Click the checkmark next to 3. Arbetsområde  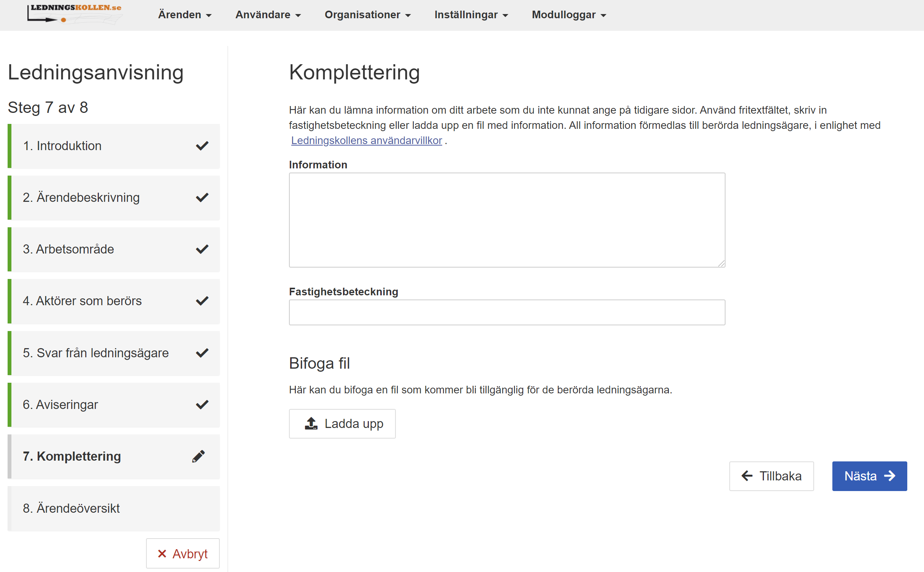pos(202,249)
